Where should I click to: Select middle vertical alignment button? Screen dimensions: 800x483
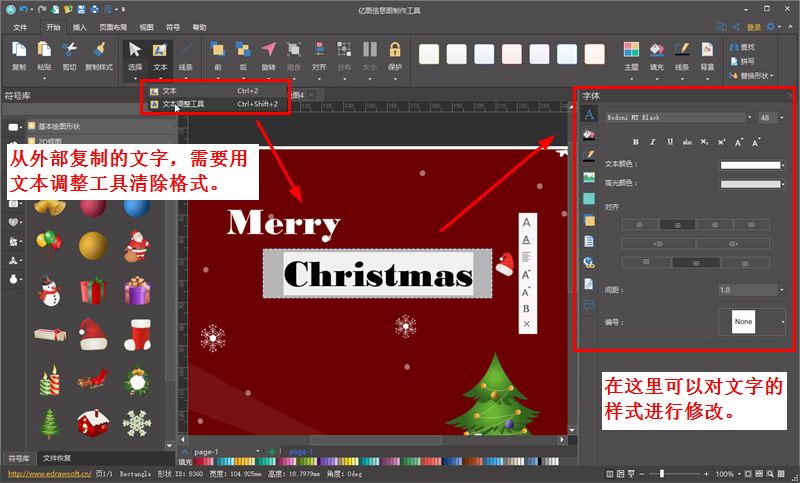(x=696, y=263)
